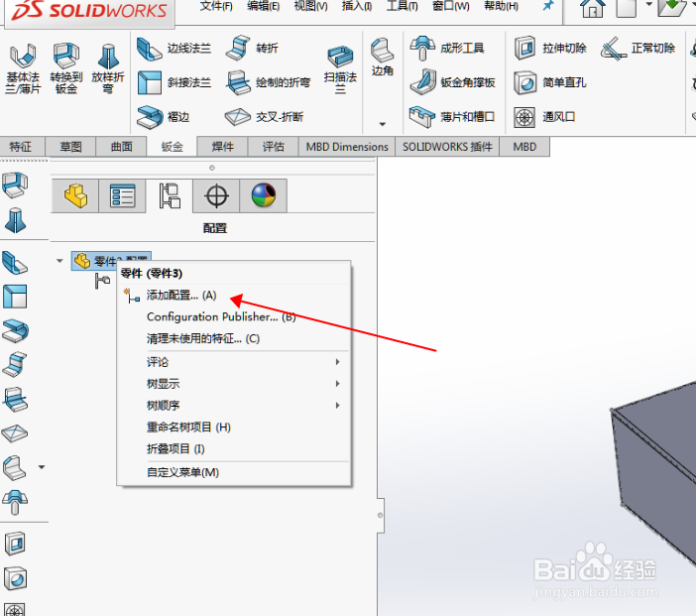The width and height of the screenshot is (696, 616).
Task: Click the sidebar Hem tool icon
Action: pos(15,331)
